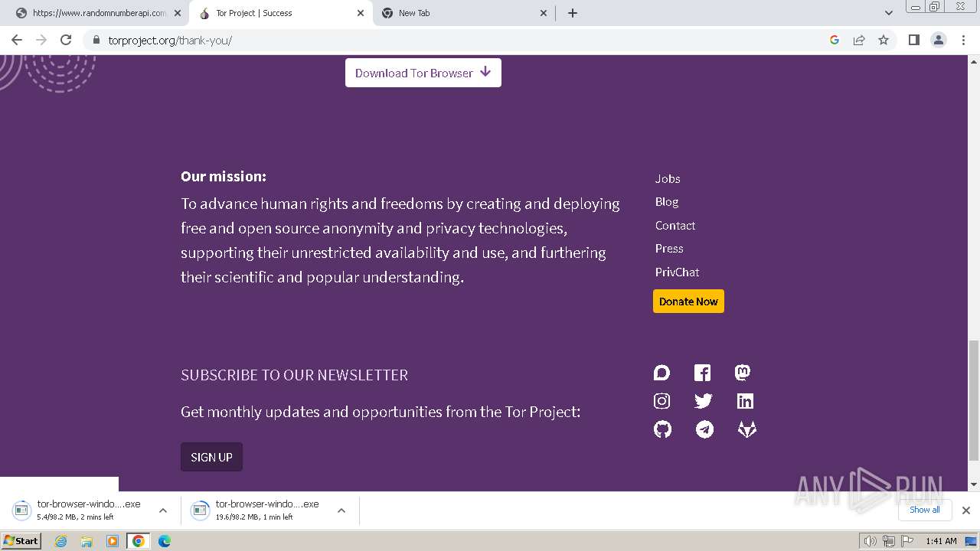Viewport: 980px width, 551px height.
Task: Open the network tray icon
Action: 889,541
